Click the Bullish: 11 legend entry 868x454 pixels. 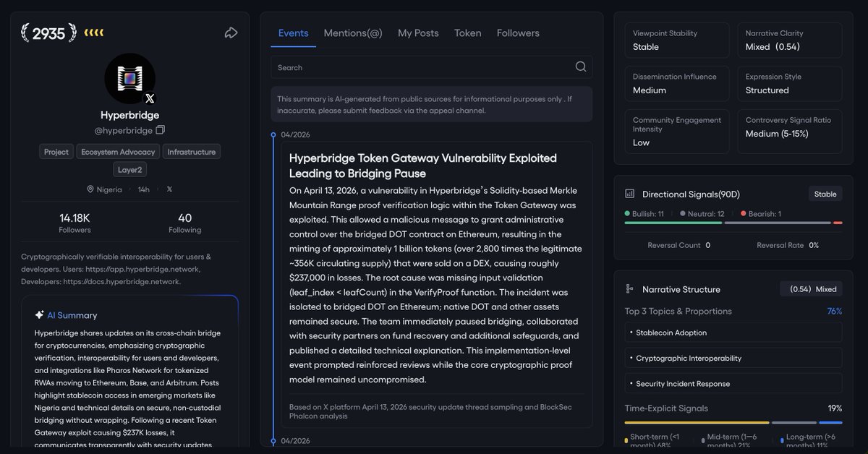[x=644, y=214]
